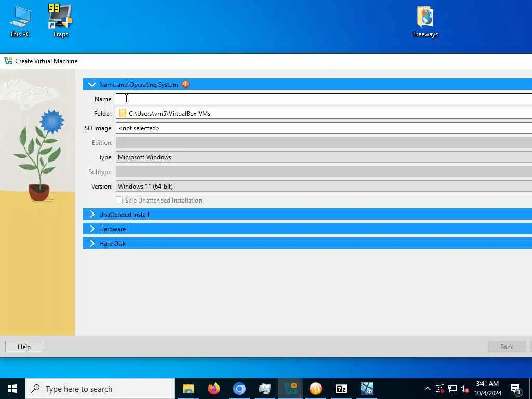Show hidden system tray icons
Viewport: 532px width, 399px height.
(x=428, y=389)
